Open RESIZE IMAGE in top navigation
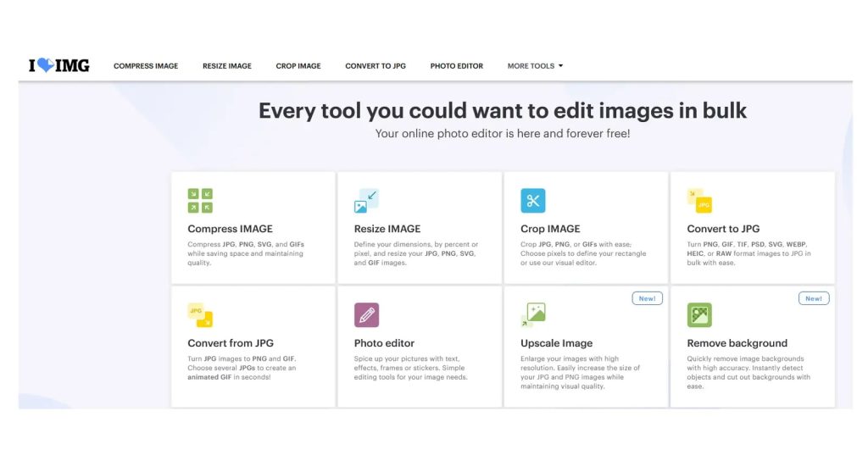The width and height of the screenshot is (868, 461). 227,66
